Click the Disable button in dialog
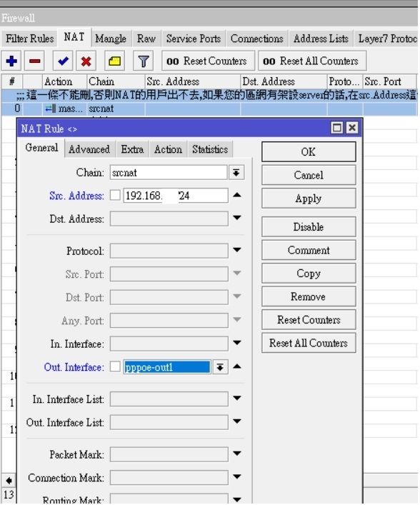420x505 pixels. pyautogui.click(x=309, y=226)
